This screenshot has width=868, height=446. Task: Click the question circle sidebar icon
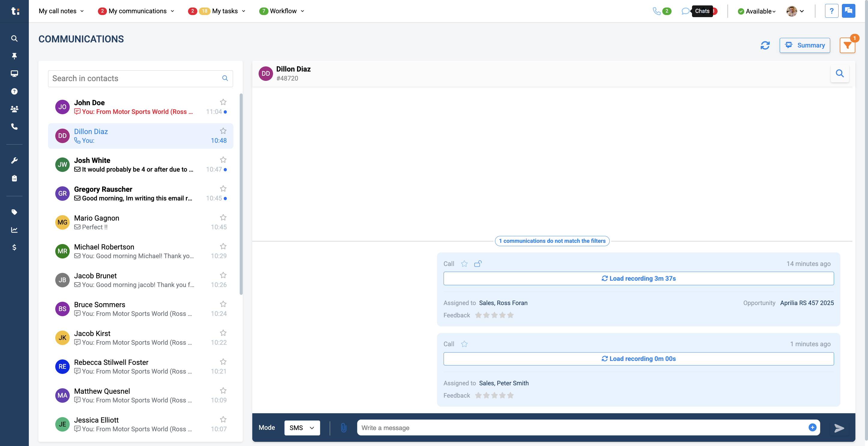14,91
